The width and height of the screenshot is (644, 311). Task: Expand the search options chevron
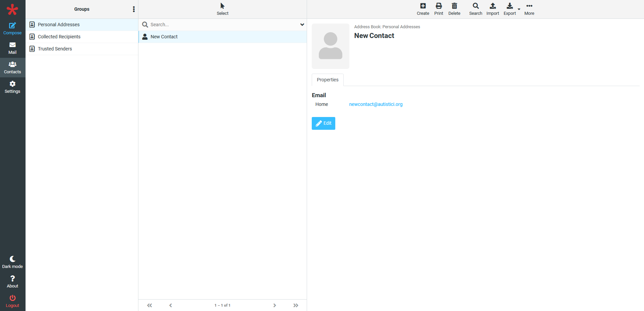302,25
